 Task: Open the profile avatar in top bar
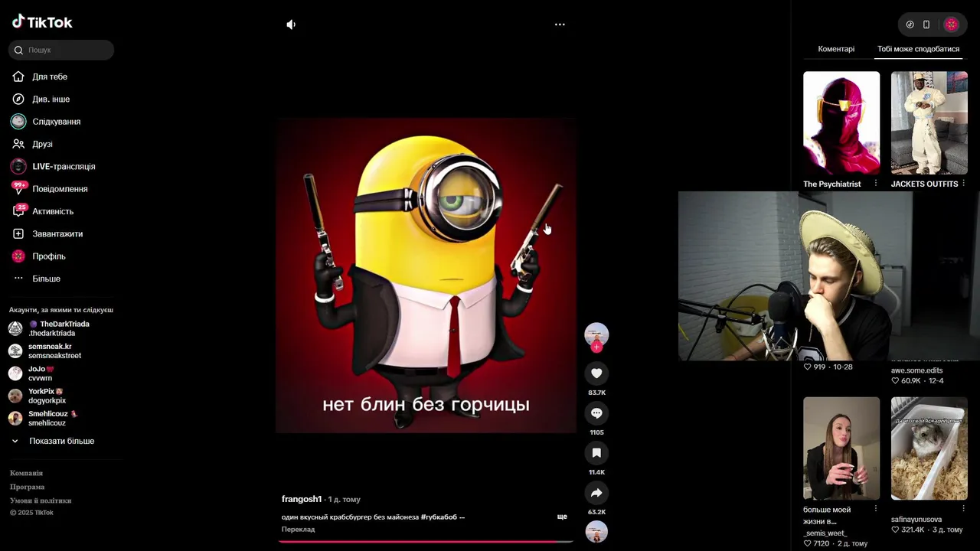pyautogui.click(x=952, y=24)
